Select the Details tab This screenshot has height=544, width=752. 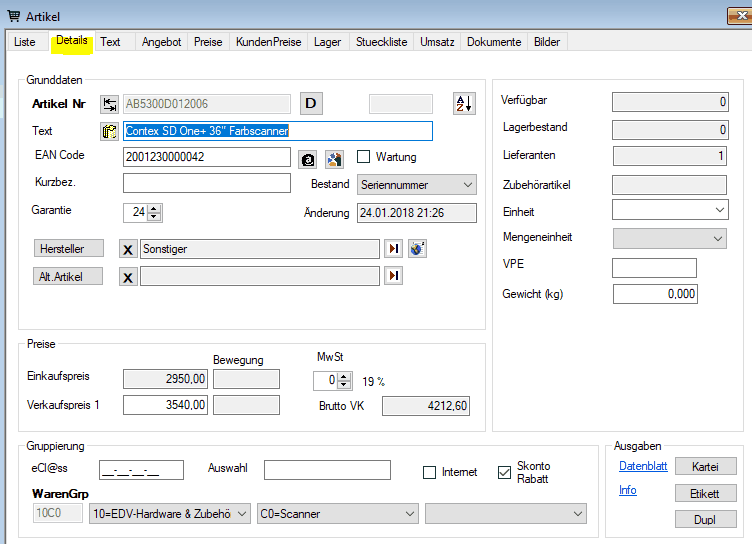72,41
